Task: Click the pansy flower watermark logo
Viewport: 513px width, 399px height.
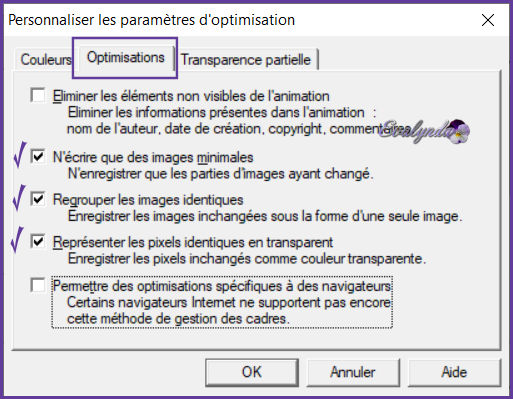Action: (458, 132)
